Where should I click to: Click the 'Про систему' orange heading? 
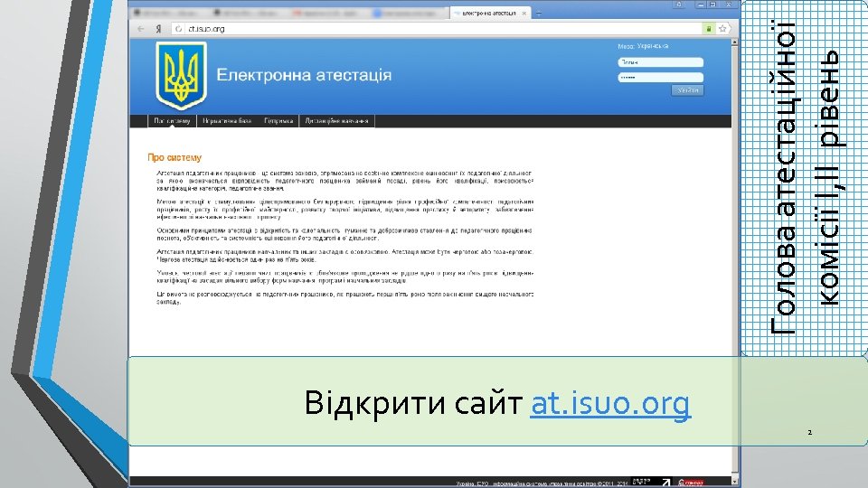175,157
